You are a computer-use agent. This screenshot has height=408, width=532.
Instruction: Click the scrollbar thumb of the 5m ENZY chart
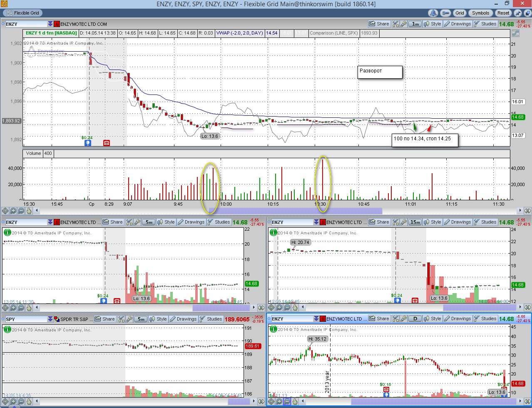221,308
